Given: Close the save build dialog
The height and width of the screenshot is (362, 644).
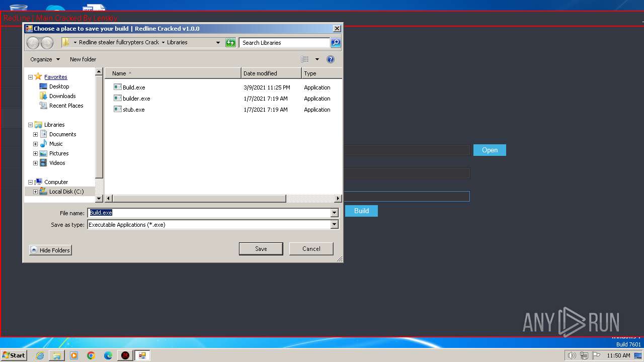Looking at the screenshot, I should click(337, 29).
